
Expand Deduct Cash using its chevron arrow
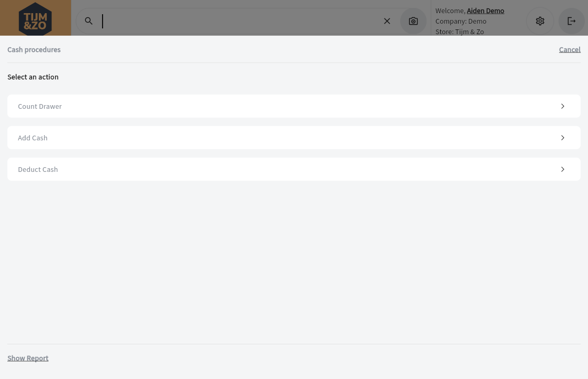[563, 169]
